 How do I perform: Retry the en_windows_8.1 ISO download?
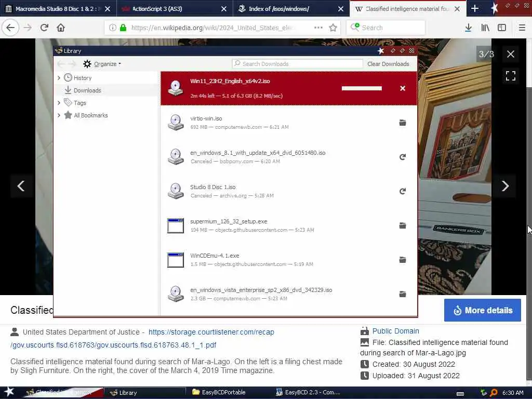[x=403, y=157]
